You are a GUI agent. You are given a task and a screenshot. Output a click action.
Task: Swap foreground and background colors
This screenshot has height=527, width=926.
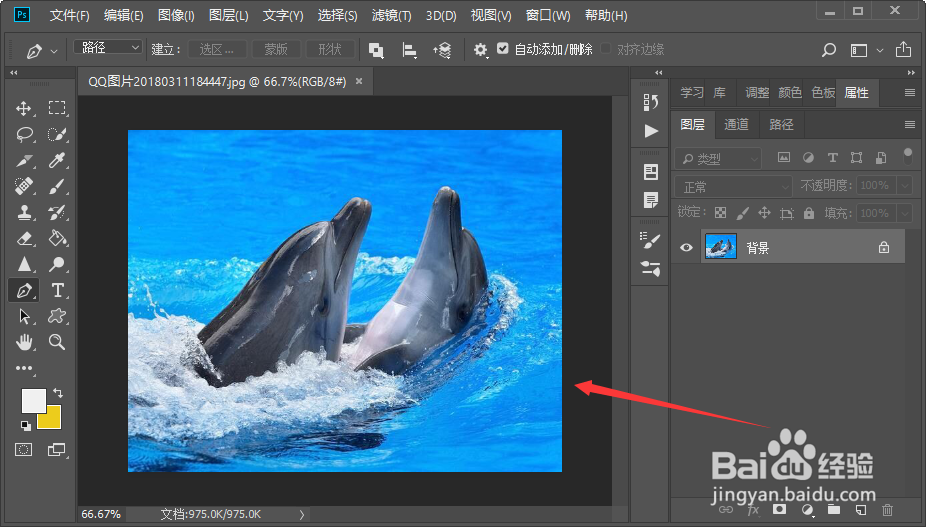(58, 392)
